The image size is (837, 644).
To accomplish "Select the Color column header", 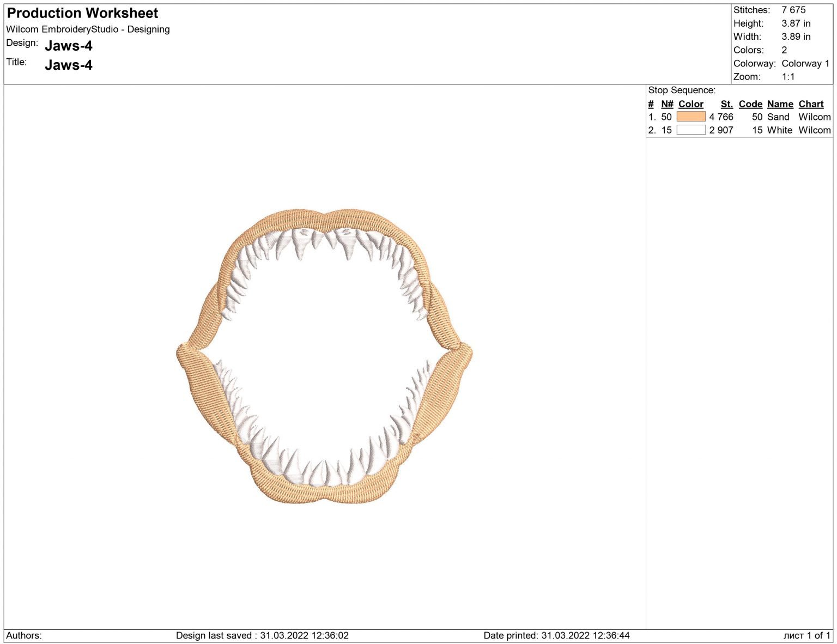I will pos(690,104).
